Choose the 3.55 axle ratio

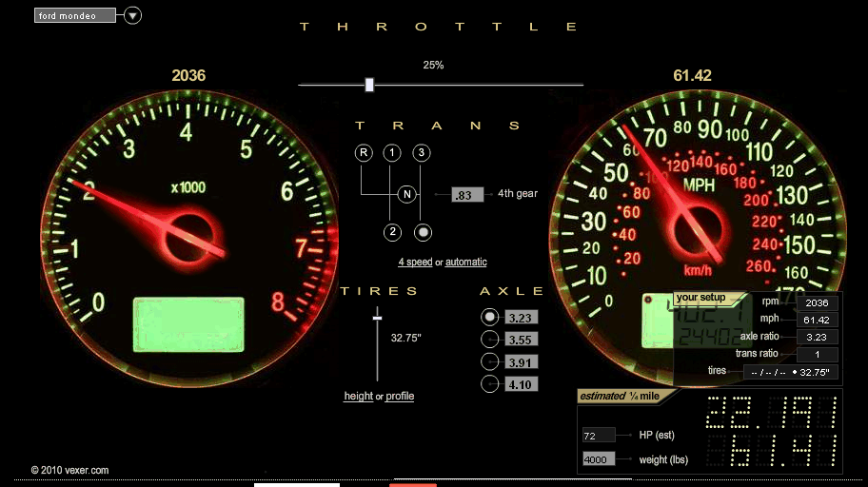[489, 340]
